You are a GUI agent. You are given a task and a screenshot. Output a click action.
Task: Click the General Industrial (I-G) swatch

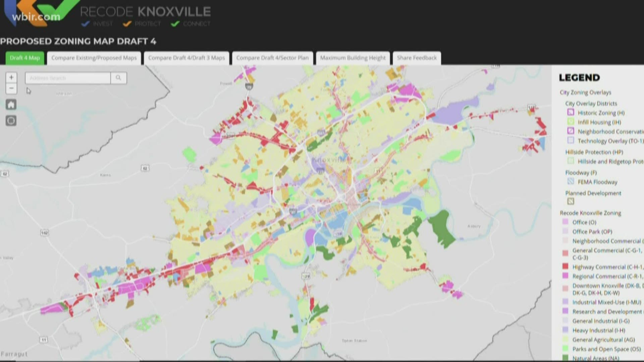point(565,320)
